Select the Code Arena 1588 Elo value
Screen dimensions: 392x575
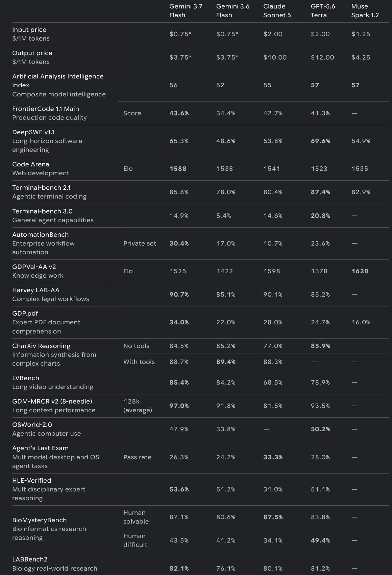click(178, 169)
